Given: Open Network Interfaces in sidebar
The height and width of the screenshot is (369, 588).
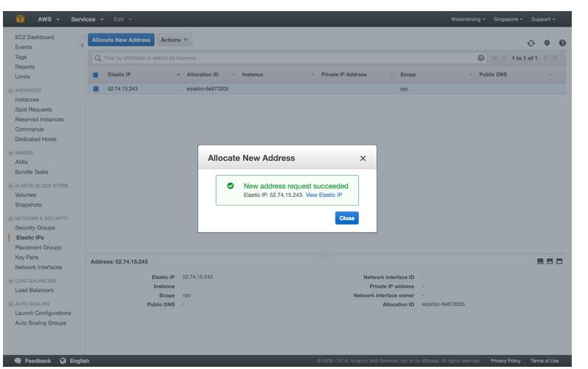Looking at the screenshot, I should (38, 267).
